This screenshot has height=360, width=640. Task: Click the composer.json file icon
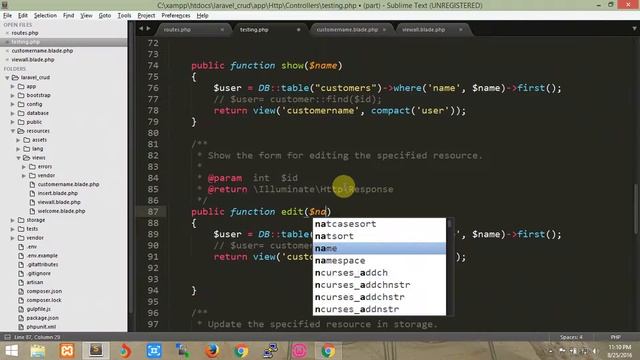tap(21, 291)
